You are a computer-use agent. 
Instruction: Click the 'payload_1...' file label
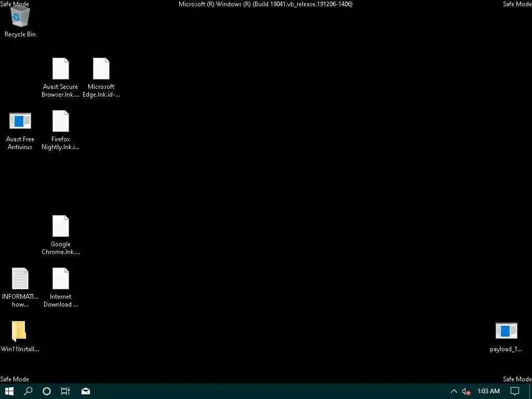[x=506, y=349]
